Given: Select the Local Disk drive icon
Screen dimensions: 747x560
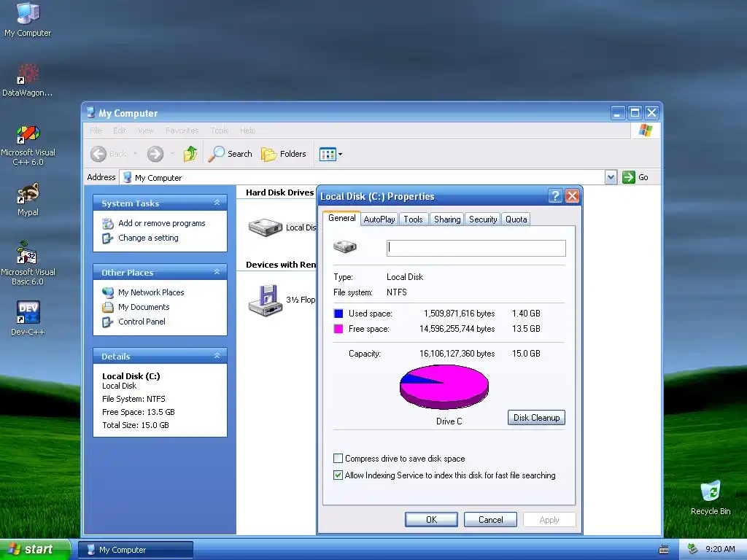Looking at the screenshot, I should pos(266,227).
